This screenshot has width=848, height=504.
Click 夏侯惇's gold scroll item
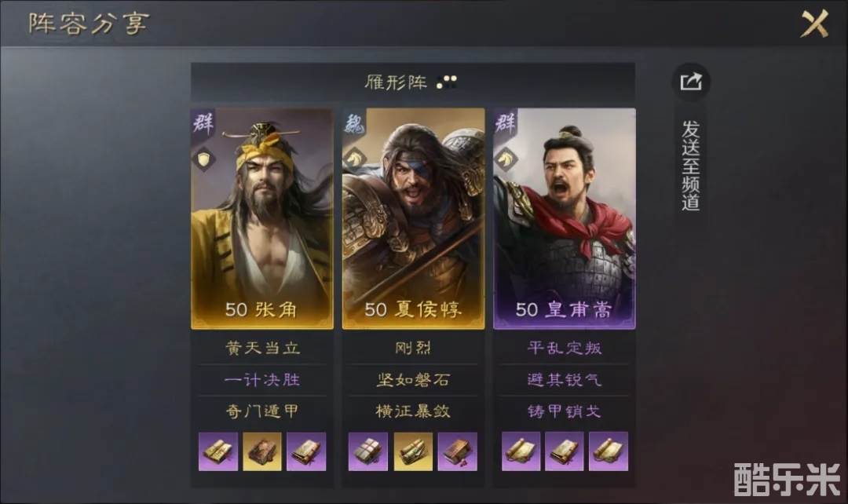pyautogui.click(x=413, y=451)
